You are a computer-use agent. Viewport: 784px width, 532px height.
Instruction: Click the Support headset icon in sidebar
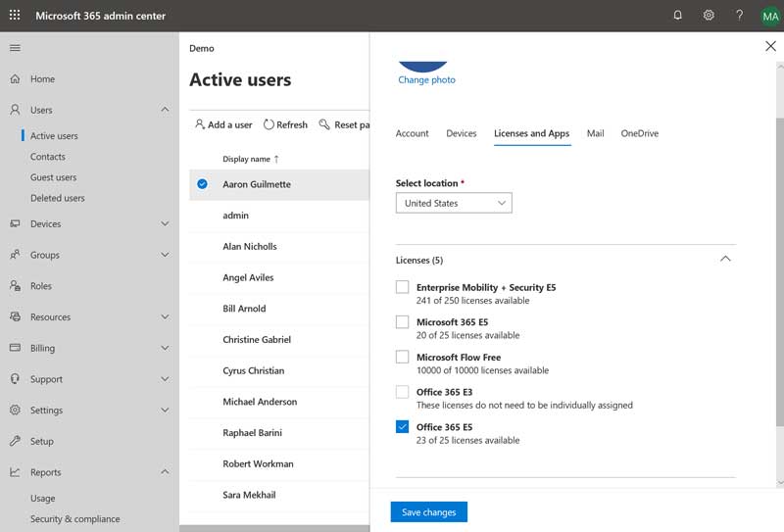click(x=15, y=378)
